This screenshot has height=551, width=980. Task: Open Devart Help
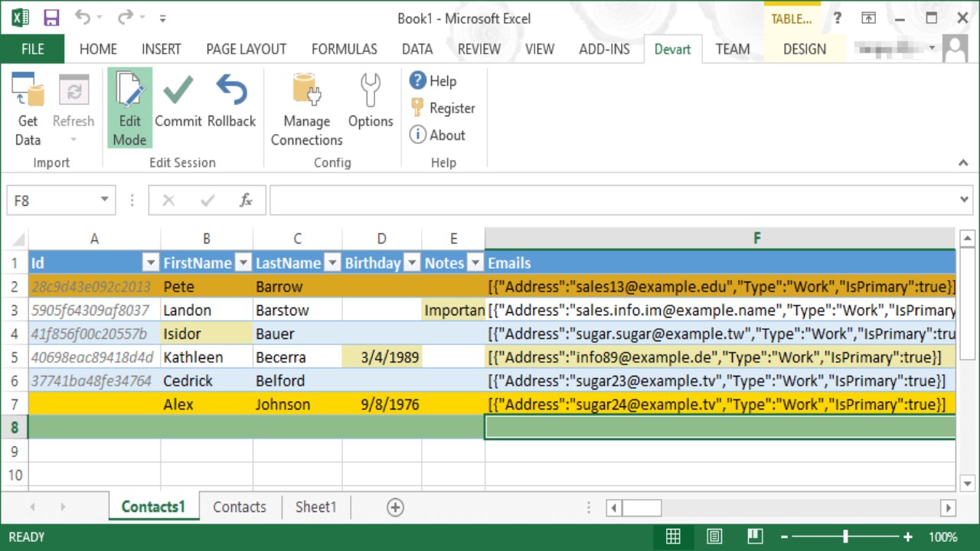coord(433,80)
